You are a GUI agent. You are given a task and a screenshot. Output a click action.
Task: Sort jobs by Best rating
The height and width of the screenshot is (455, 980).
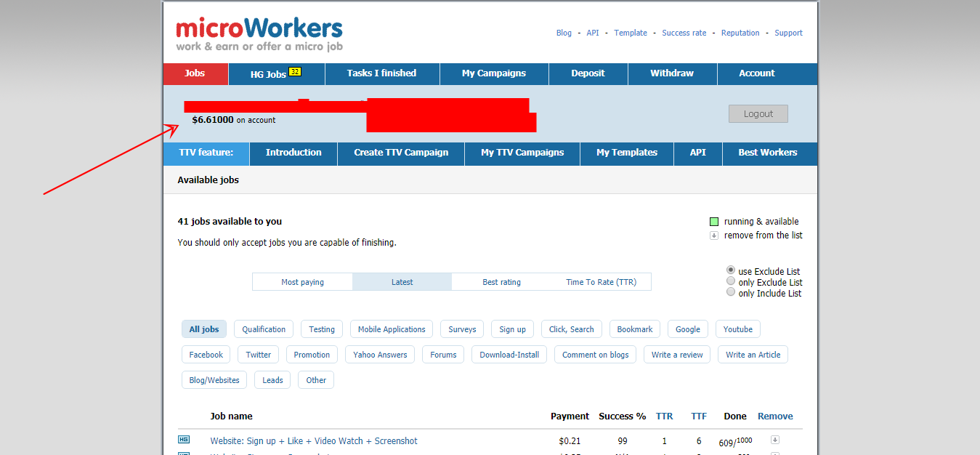(501, 282)
